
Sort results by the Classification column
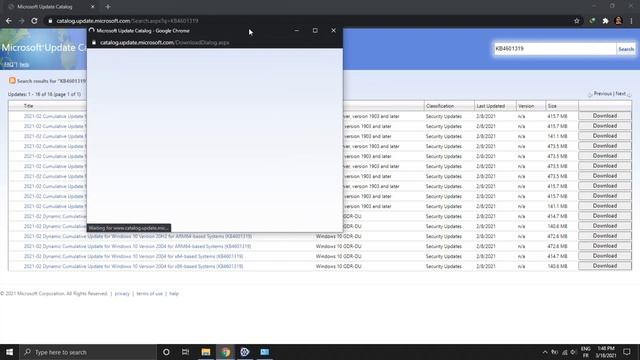(440, 106)
